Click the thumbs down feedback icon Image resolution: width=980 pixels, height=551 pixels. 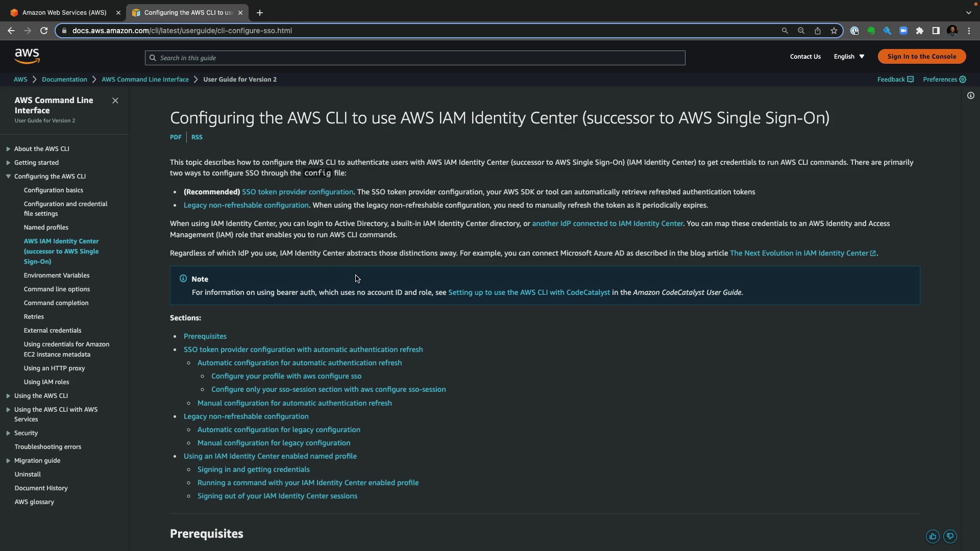tap(950, 536)
